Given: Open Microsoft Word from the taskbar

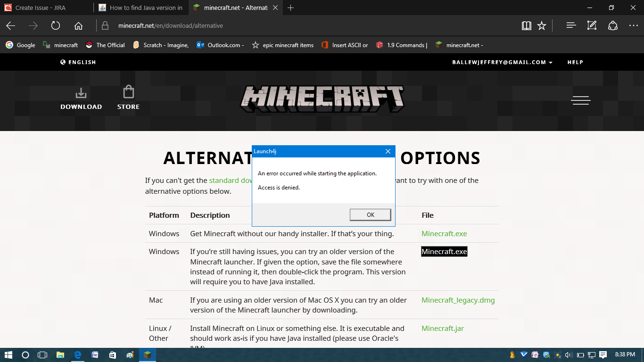Looking at the screenshot, I should pos(95,355).
